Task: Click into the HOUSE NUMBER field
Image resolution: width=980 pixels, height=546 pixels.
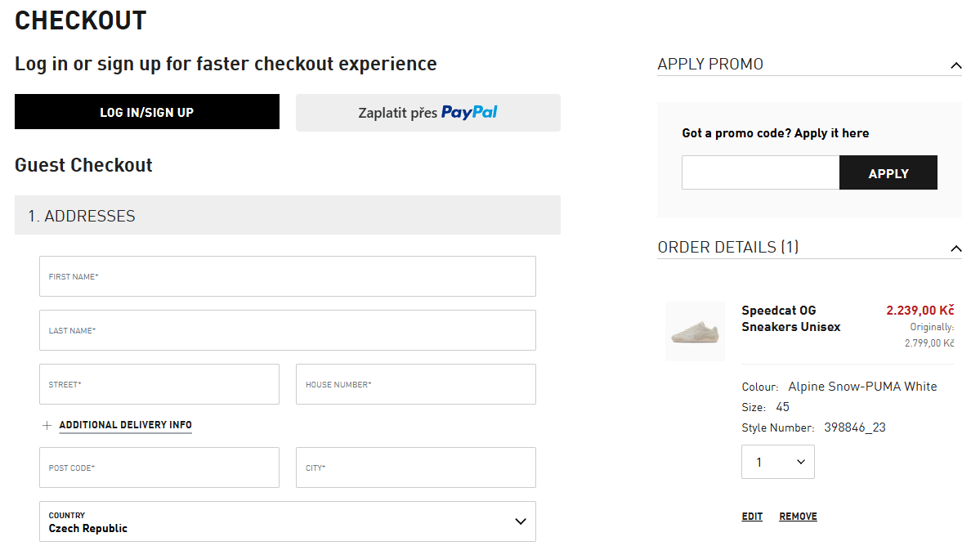Action: [x=415, y=384]
